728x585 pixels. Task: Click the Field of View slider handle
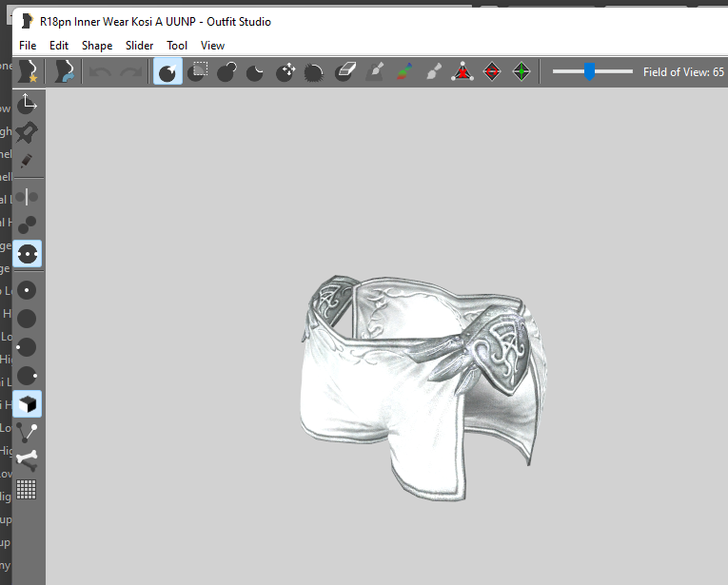[589, 71]
